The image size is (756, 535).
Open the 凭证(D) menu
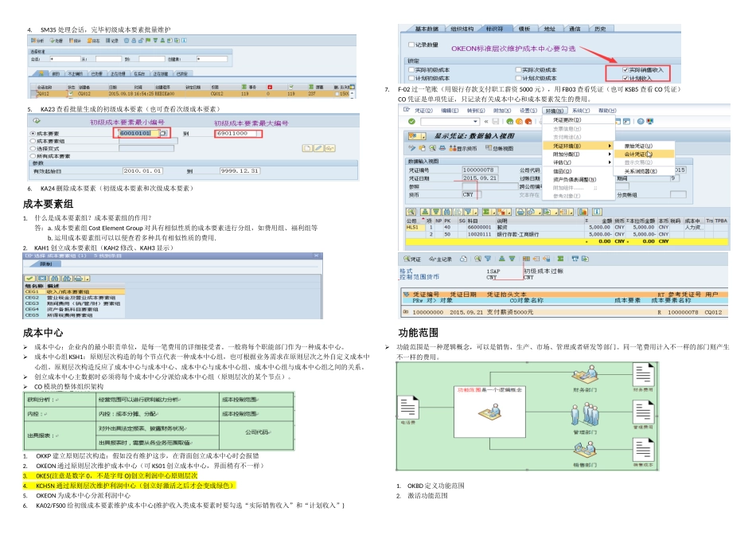click(x=424, y=111)
